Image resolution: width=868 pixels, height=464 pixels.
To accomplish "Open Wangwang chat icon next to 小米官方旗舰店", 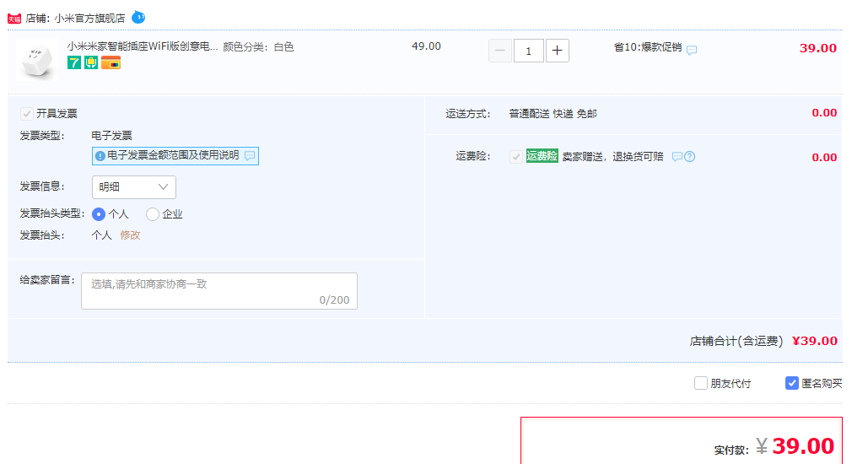I will pos(138,17).
